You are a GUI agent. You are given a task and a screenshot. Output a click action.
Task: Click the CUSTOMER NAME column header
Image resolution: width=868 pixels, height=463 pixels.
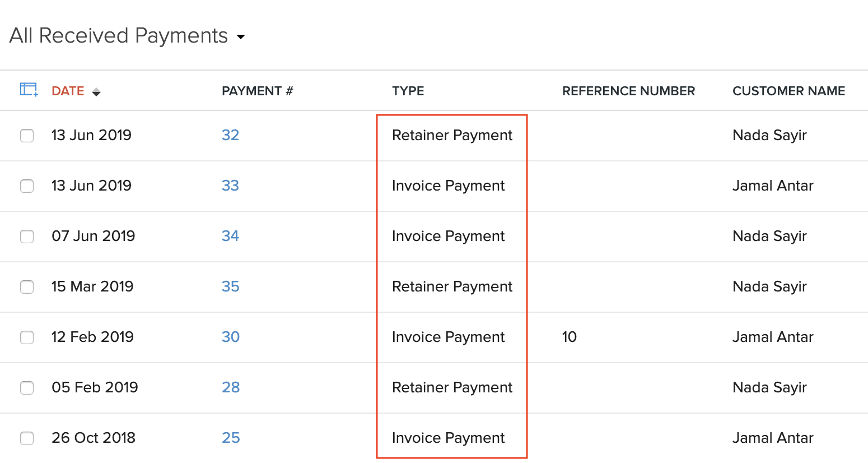point(788,90)
